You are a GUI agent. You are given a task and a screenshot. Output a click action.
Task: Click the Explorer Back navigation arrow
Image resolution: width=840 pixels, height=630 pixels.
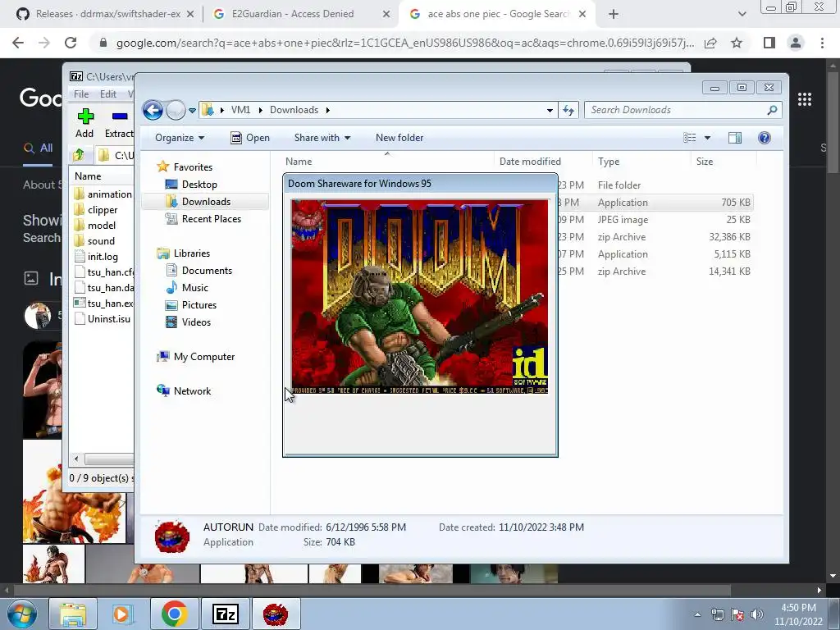[x=153, y=111]
